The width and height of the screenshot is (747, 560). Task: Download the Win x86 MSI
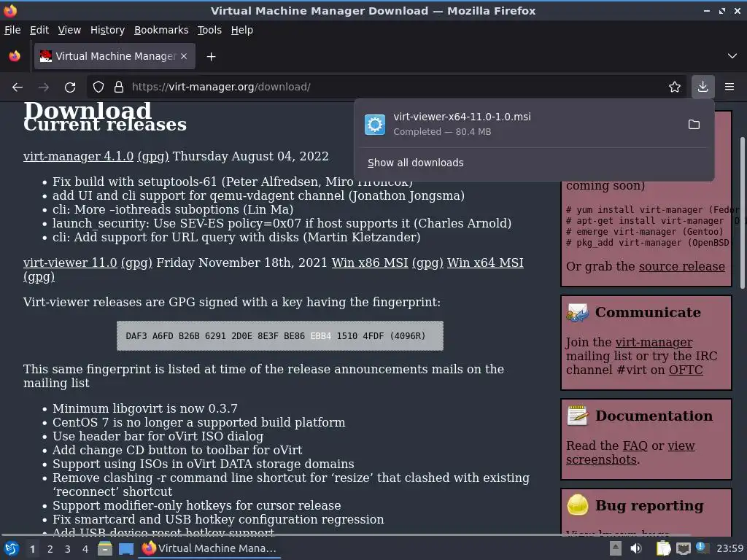pyautogui.click(x=370, y=262)
